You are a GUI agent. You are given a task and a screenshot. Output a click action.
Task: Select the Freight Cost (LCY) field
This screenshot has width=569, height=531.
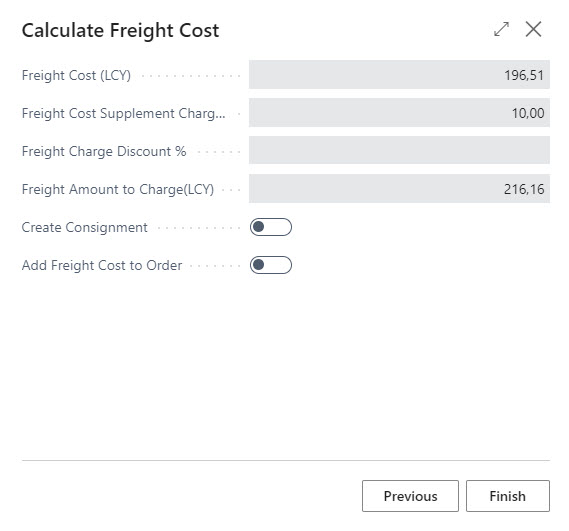(x=399, y=75)
